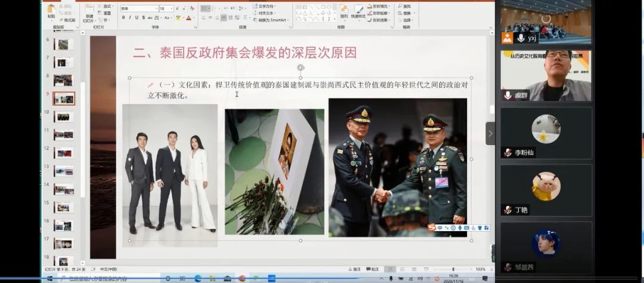Open Microsoft Edge from the taskbar
This screenshot has width=644, height=283.
tap(198, 278)
